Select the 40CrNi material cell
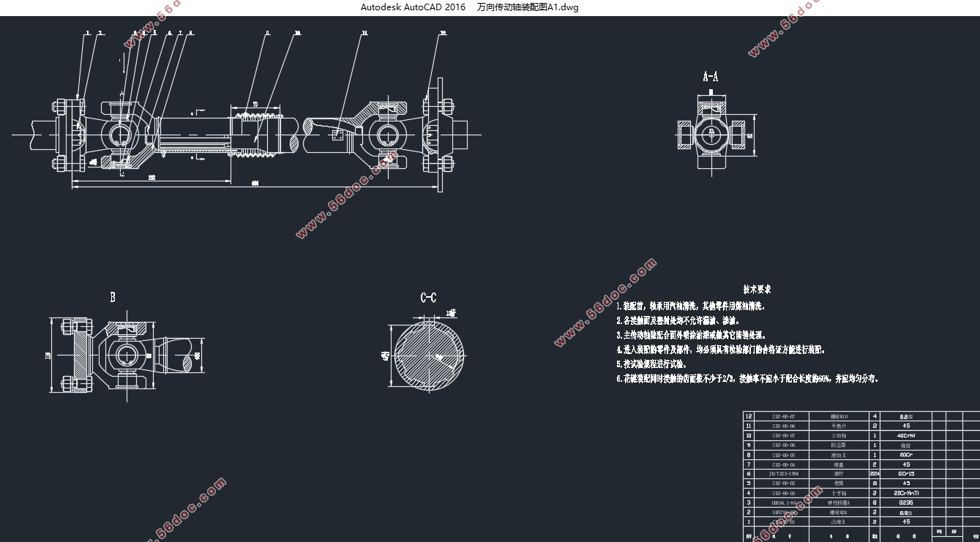980x542 pixels. (905, 435)
